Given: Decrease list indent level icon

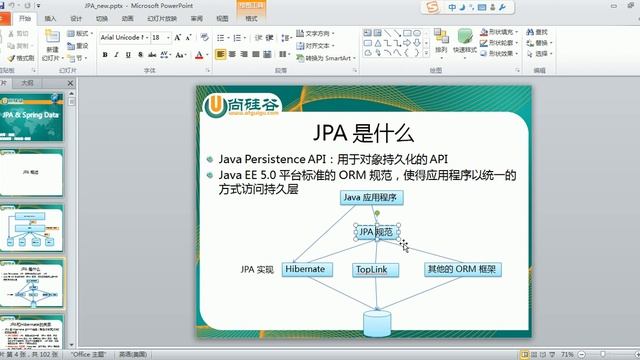Looking at the screenshot, I should coord(258,38).
